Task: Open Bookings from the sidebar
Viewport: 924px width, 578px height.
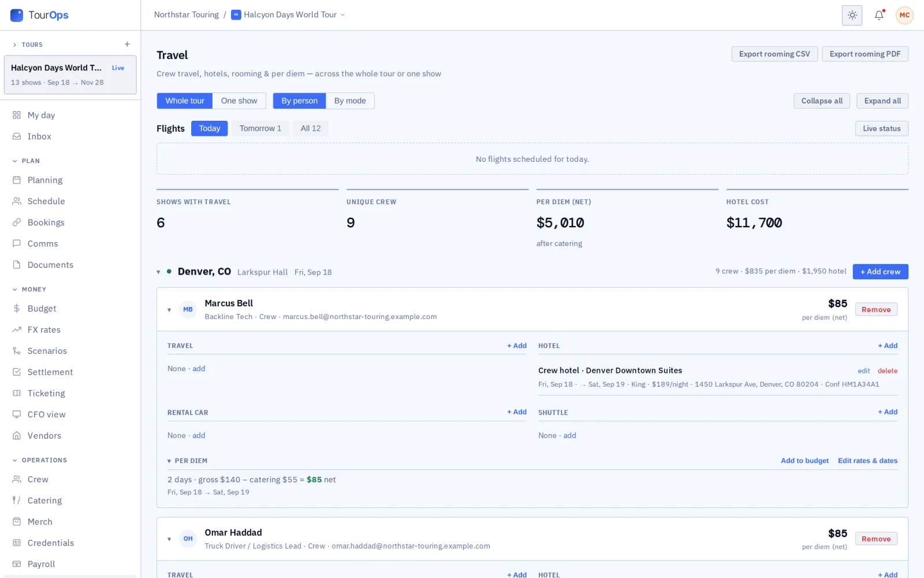Action: [70, 223]
